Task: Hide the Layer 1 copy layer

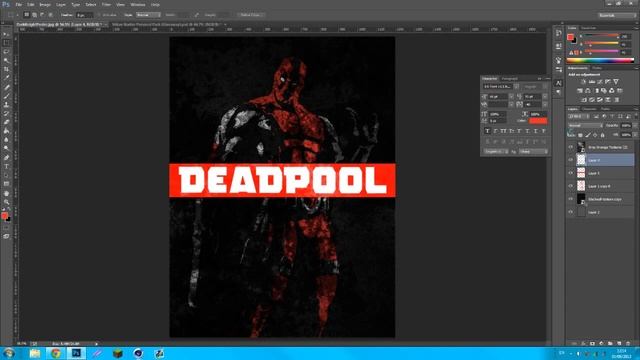Action: [571, 186]
